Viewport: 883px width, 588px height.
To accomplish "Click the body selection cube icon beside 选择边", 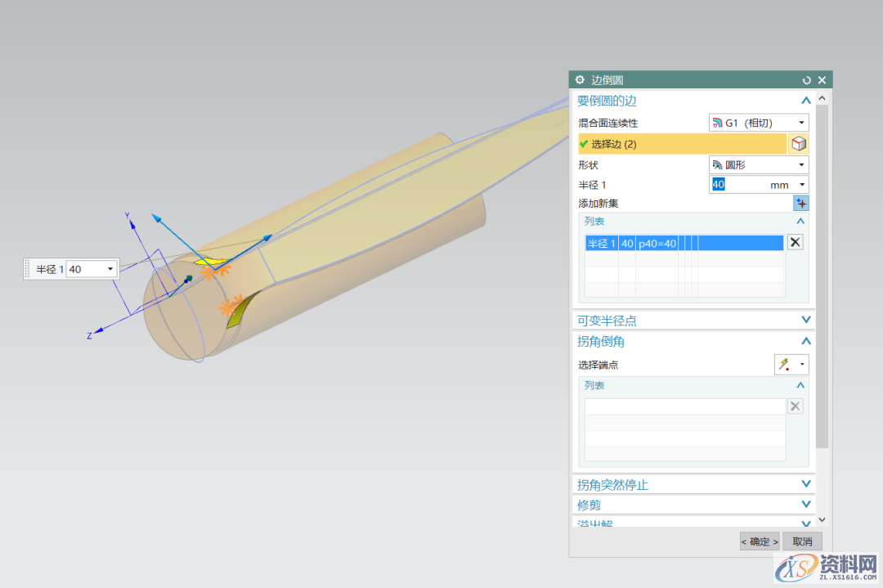I will coord(798,144).
